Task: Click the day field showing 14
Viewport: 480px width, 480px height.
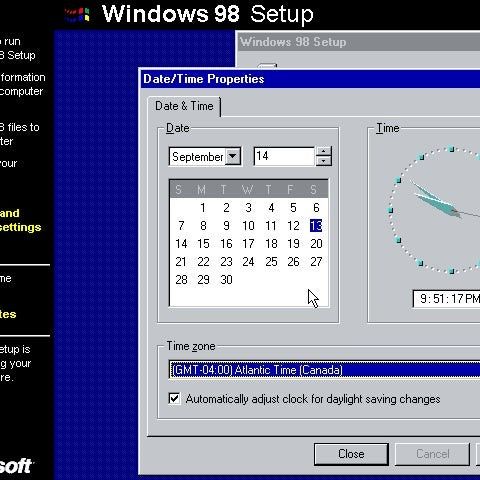Action: pyautogui.click(x=284, y=156)
